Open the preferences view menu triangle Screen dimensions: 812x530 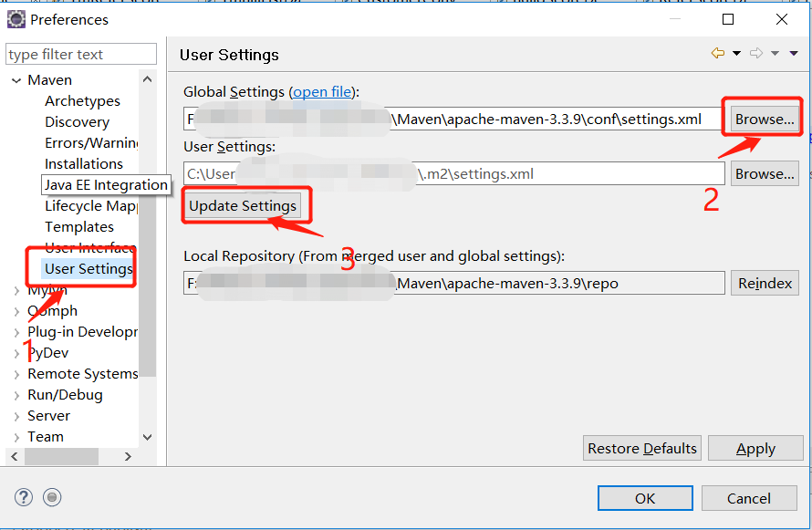click(794, 53)
